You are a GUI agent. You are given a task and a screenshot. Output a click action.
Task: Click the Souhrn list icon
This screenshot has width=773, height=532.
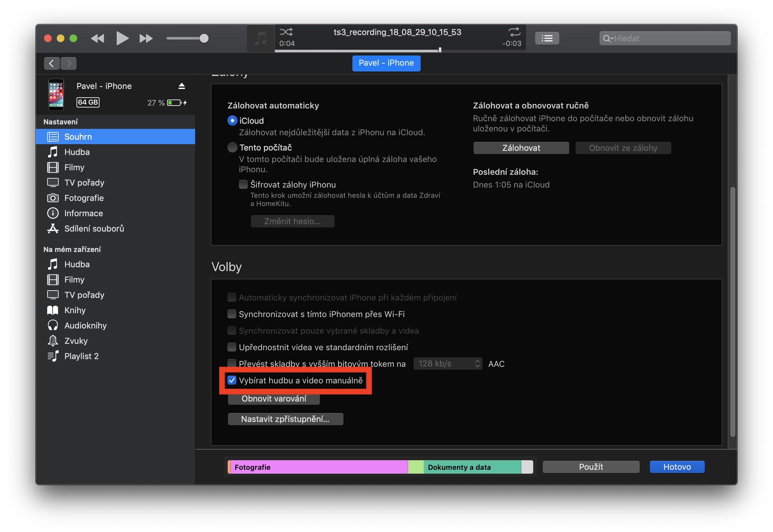[x=53, y=137]
